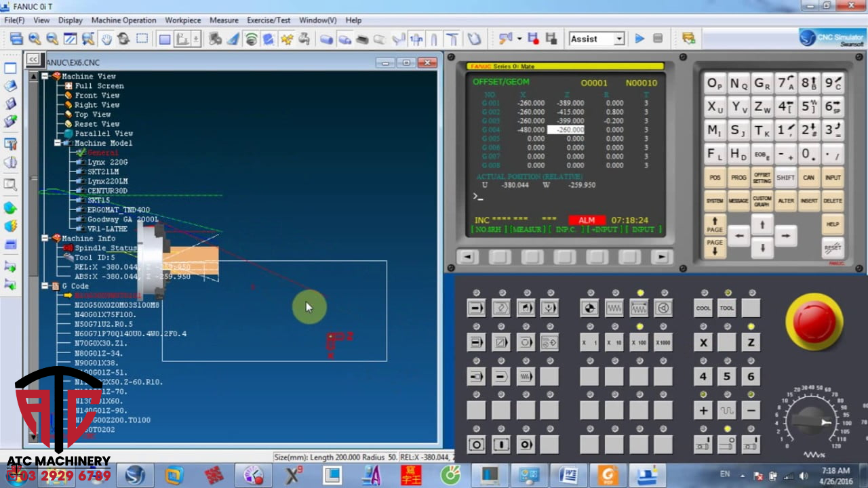This screenshot has height=488, width=868.
Task: Collapse the Machine Model tree node
Action: point(58,143)
